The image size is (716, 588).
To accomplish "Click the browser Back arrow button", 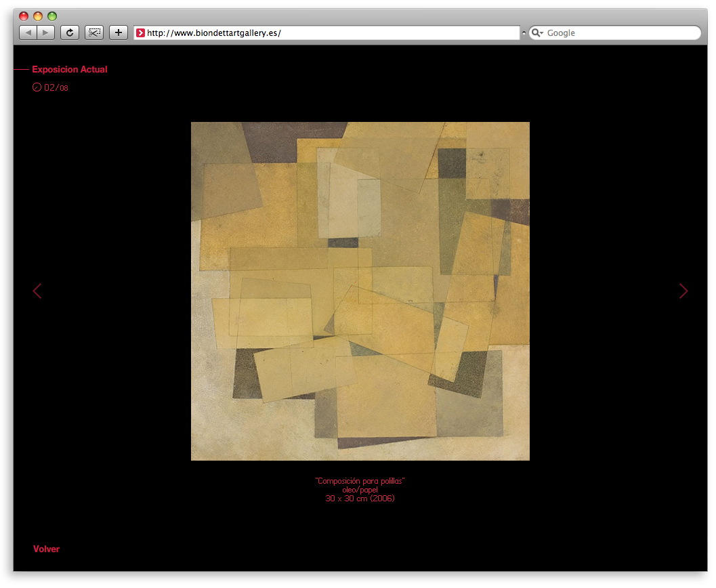I will [28, 33].
